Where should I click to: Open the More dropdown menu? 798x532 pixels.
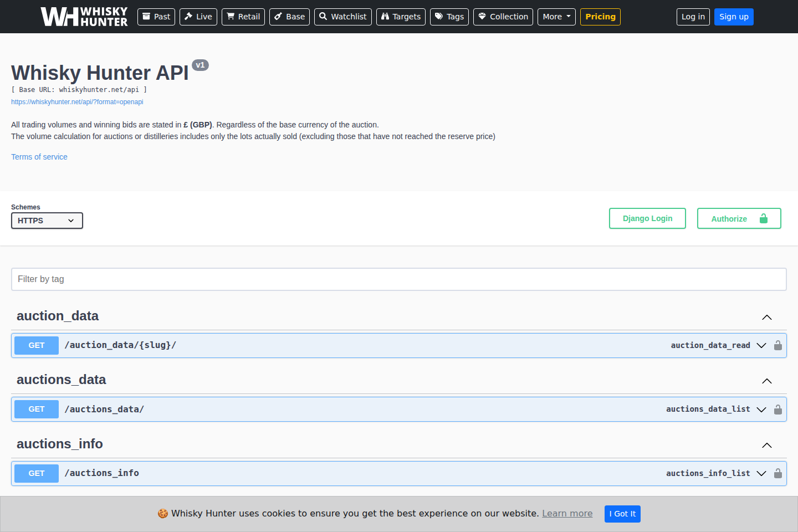(556, 17)
